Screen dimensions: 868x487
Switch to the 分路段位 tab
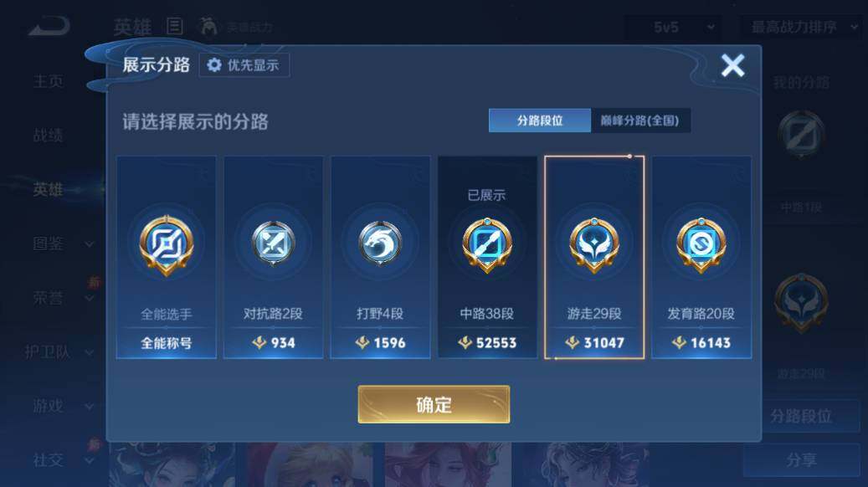click(x=540, y=120)
